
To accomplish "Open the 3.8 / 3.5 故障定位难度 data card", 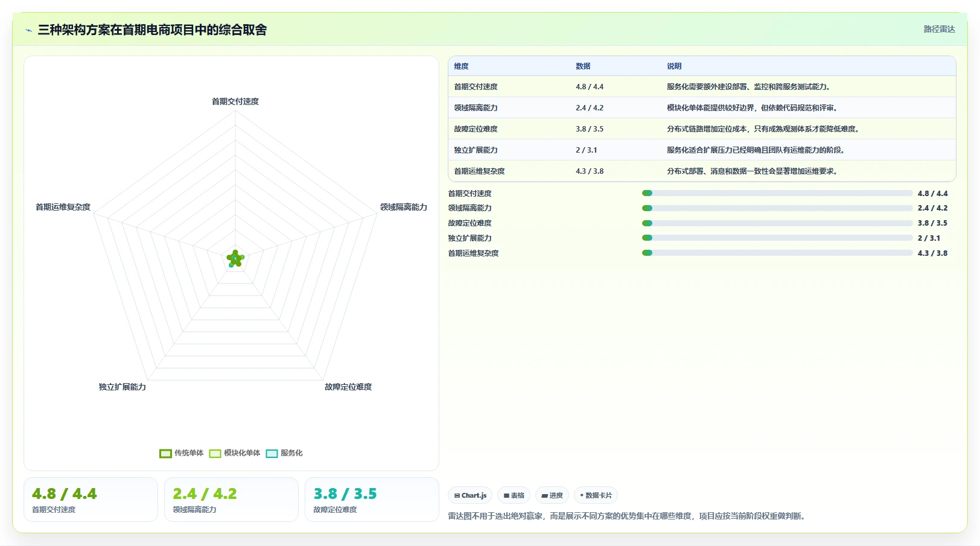I will click(x=372, y=500).
